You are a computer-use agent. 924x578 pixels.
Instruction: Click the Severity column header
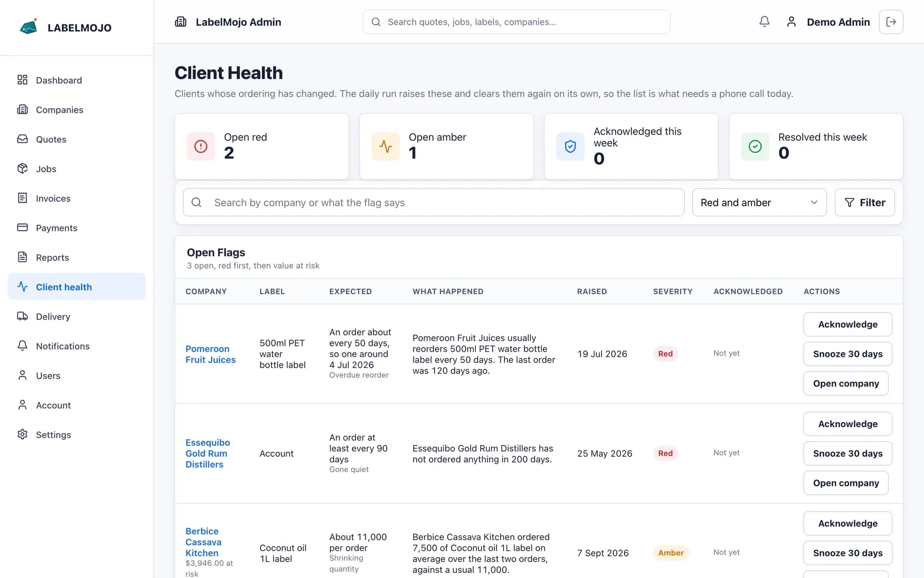pyautogui.click(x=672, y=291)
